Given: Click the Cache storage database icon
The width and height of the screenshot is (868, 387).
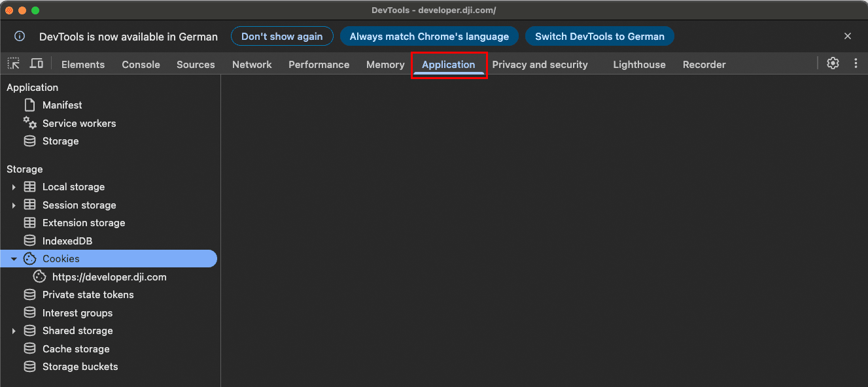Looking at the screenshot, I should pyautogui.click(x=29, y=349).
